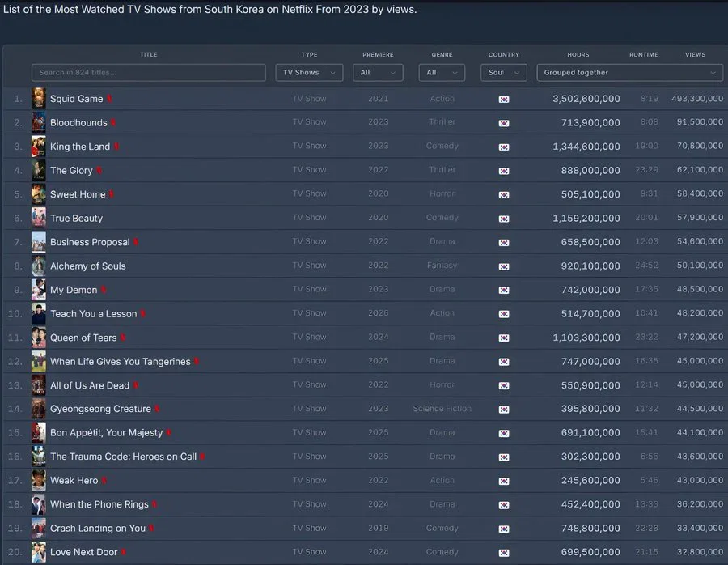Sort by the VIEWS column header
Image resolution: width=728 pixels, height=565 pixels.
pos(695,54)
